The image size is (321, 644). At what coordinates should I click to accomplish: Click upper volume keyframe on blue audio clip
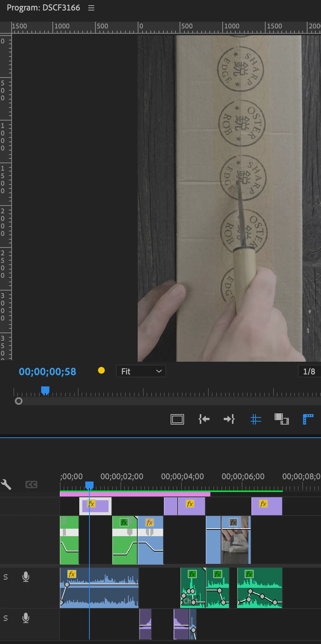(67, 584)
